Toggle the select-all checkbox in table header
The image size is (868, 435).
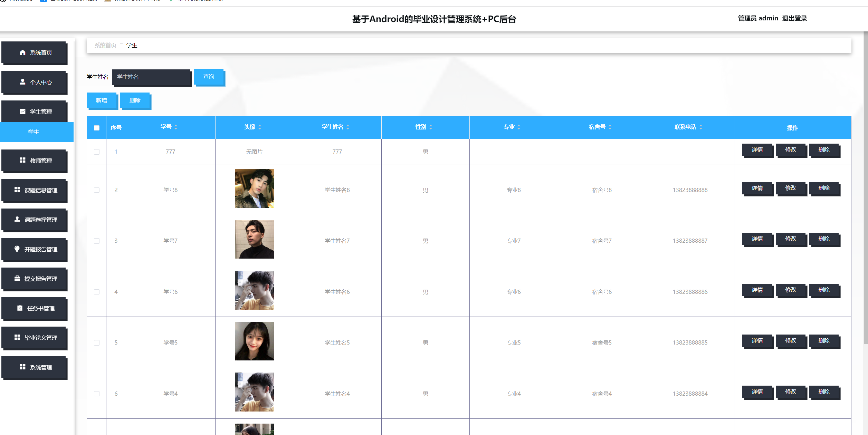point(96,128)
